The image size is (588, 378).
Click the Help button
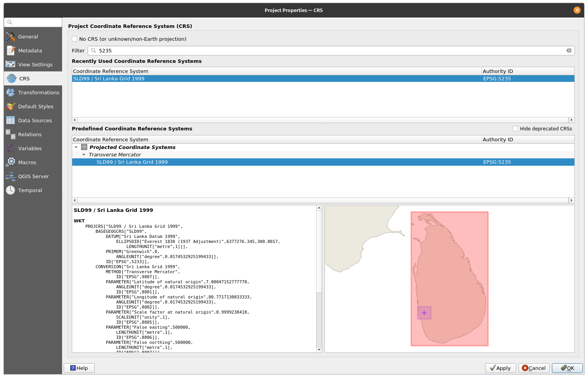point(79,368)
